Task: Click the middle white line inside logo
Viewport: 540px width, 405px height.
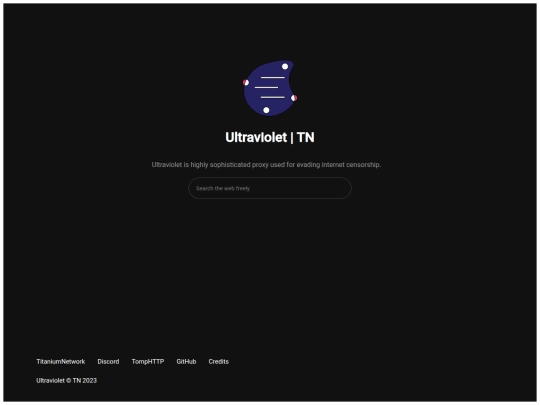Action: [x=267, y=87]
